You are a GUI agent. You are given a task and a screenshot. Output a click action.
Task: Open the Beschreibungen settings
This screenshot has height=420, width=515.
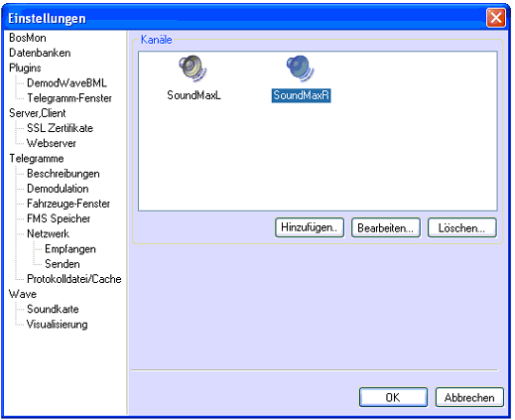(x=64, y=174)
